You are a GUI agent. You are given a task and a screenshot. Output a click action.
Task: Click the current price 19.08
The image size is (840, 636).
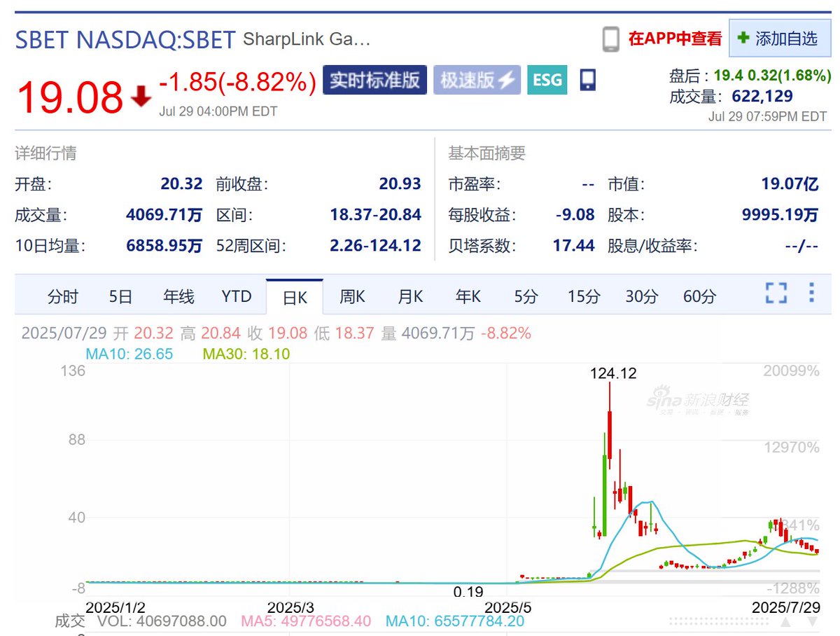pos(69,96)
